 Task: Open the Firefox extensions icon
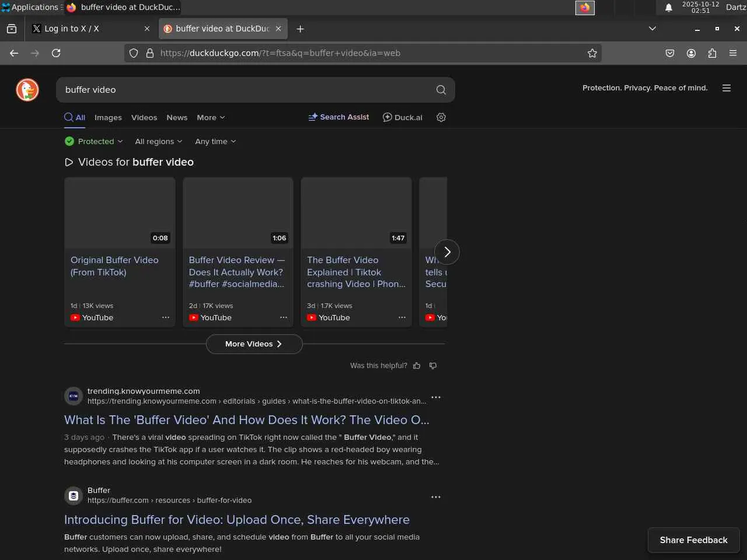click(x=712, y=53)
